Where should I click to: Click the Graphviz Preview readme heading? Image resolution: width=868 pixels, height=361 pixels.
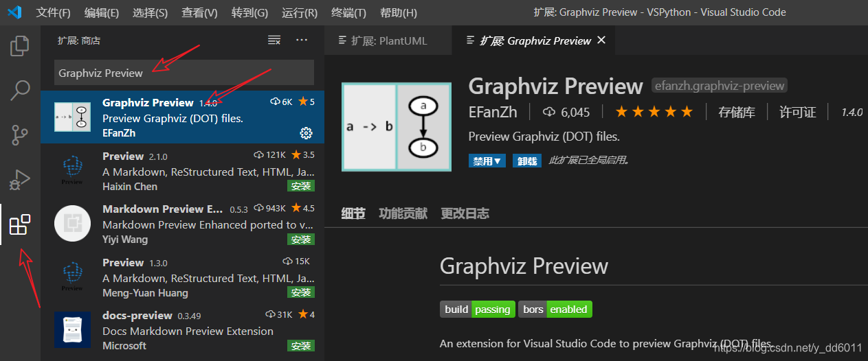(x=524, y=266)
